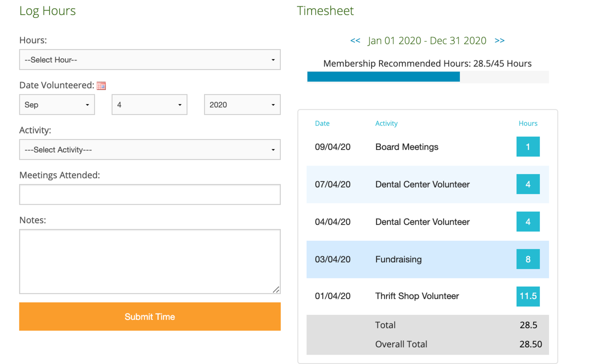
Task: Click the 1 hour badge for Board Meetings
Action: (x=528, y=147)
